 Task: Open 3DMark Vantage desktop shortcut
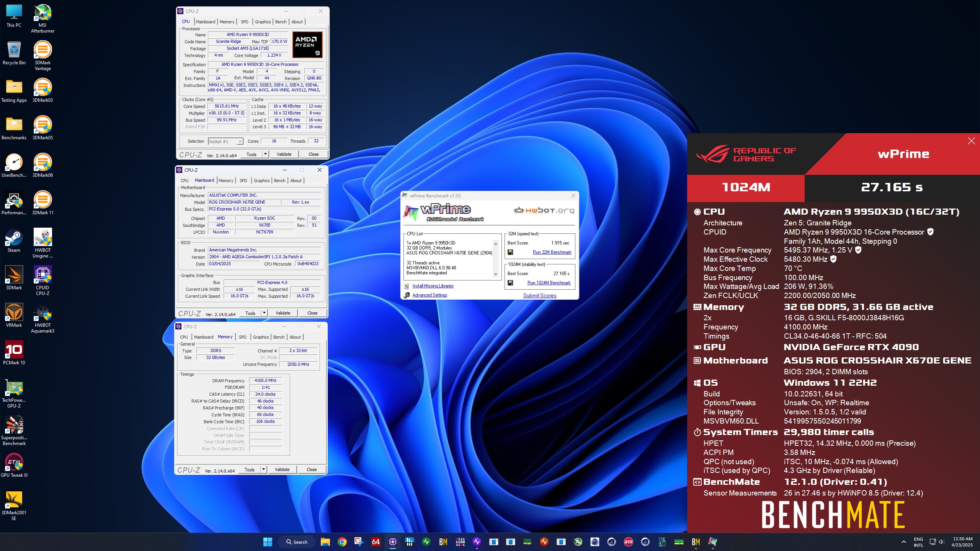[x=42, y=56]
